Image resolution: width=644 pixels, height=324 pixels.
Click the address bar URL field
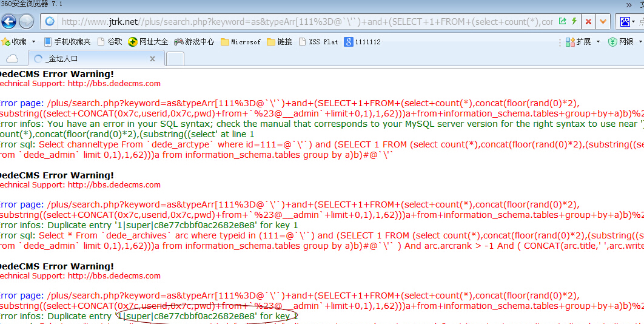coord(307,22)
